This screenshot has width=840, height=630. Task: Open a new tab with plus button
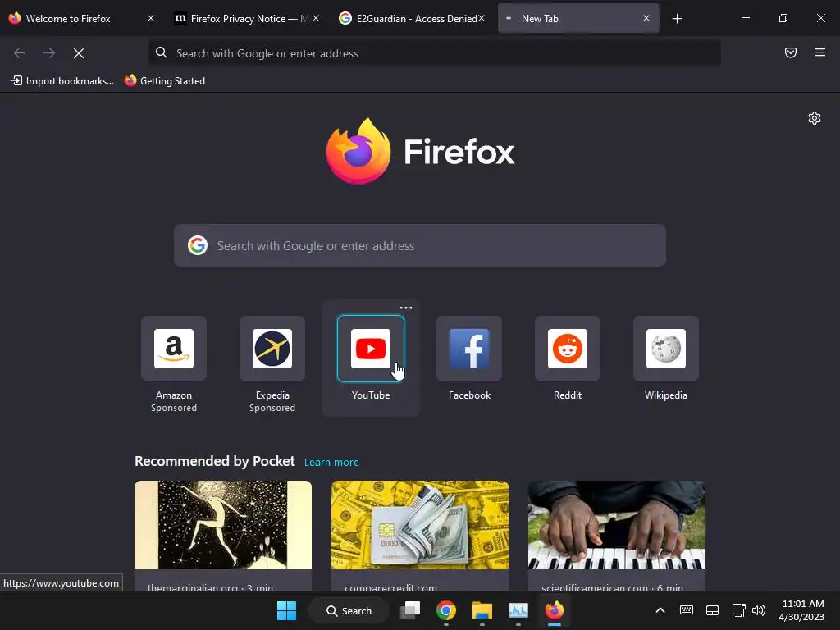(677, 19)
